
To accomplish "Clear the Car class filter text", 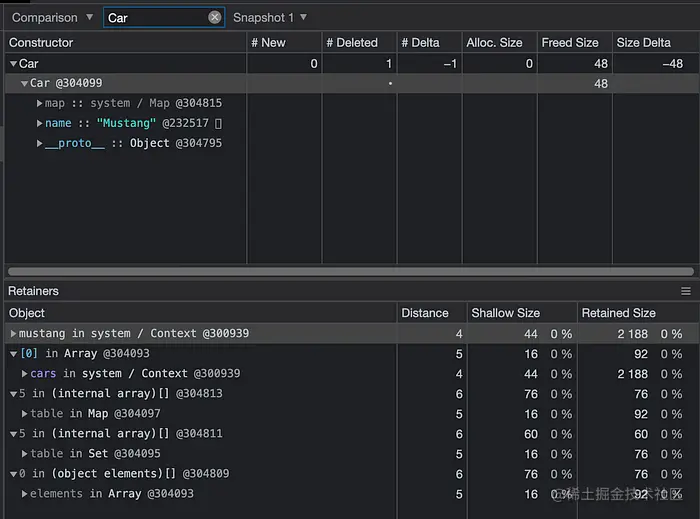I will pyautogui.click(x=215, y=17).
